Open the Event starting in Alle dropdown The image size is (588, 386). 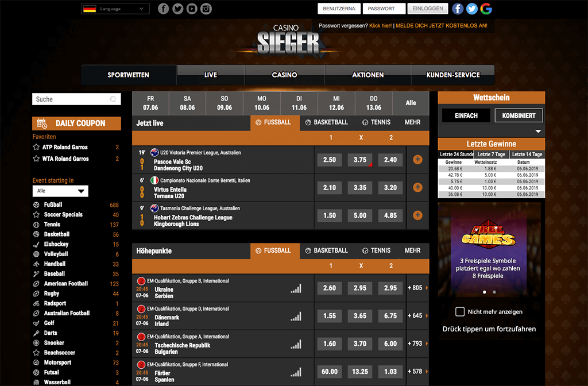click(60, 191)
